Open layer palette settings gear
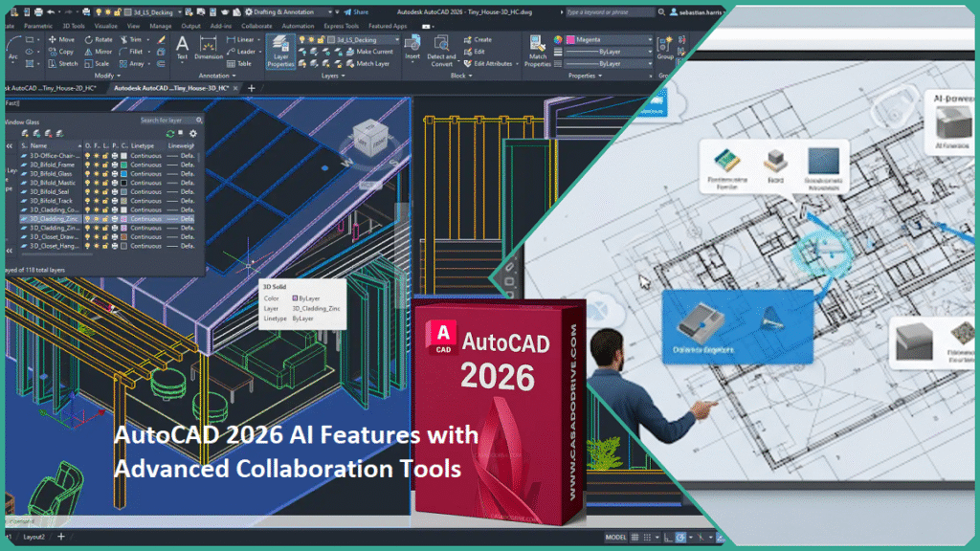The image size is (980, 551). (x=193, y=134)
